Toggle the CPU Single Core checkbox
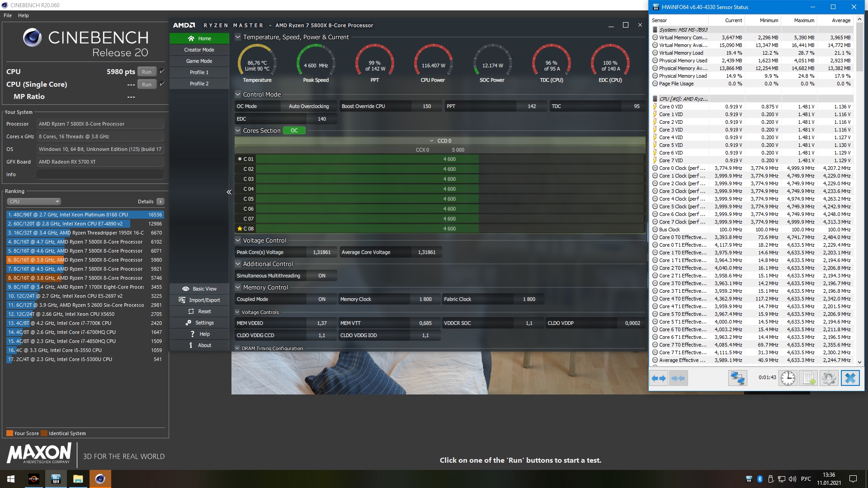The width and height of the screenshot is (868, 488). (162, 84)
